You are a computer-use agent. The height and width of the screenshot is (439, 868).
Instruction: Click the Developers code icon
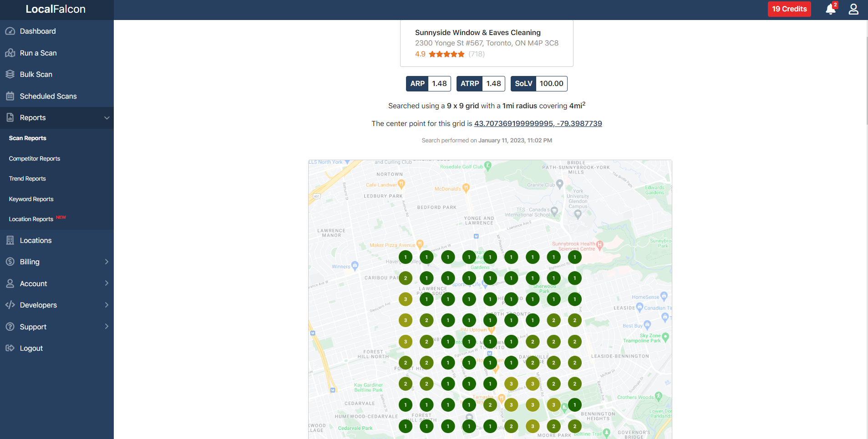10,305
